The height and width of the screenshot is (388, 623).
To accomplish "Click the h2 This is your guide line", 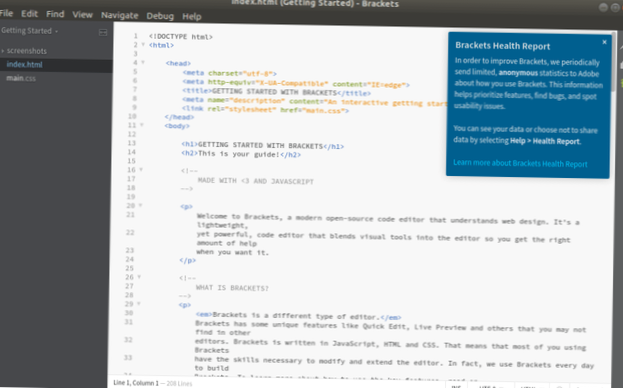I will [x=241, y=154].
